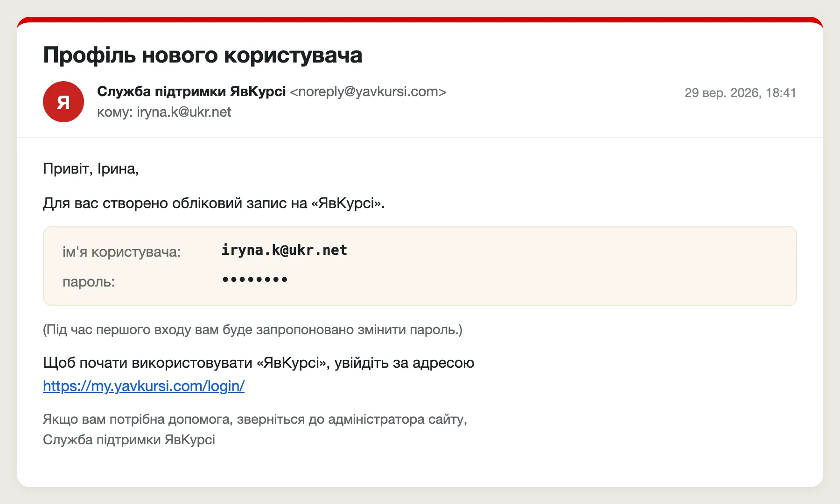Click the subject heading Профіль нового користувача

click(x=203, y=55)
